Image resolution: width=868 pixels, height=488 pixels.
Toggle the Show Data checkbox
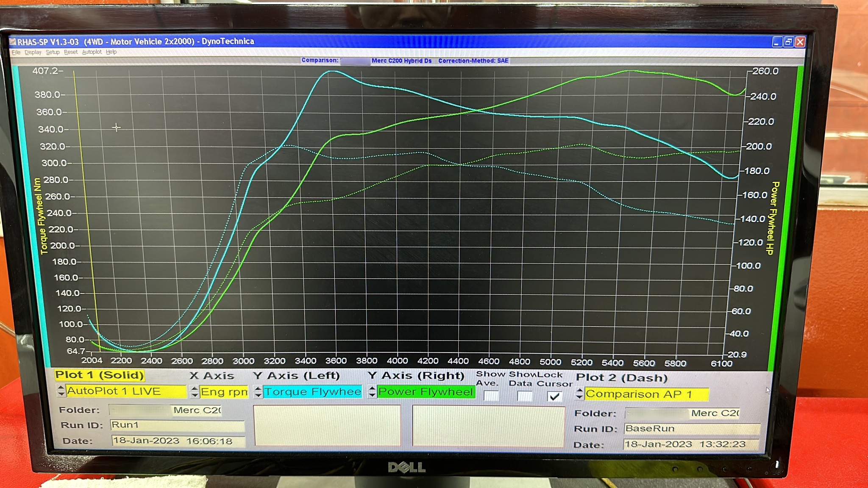(x=524, y=396)
